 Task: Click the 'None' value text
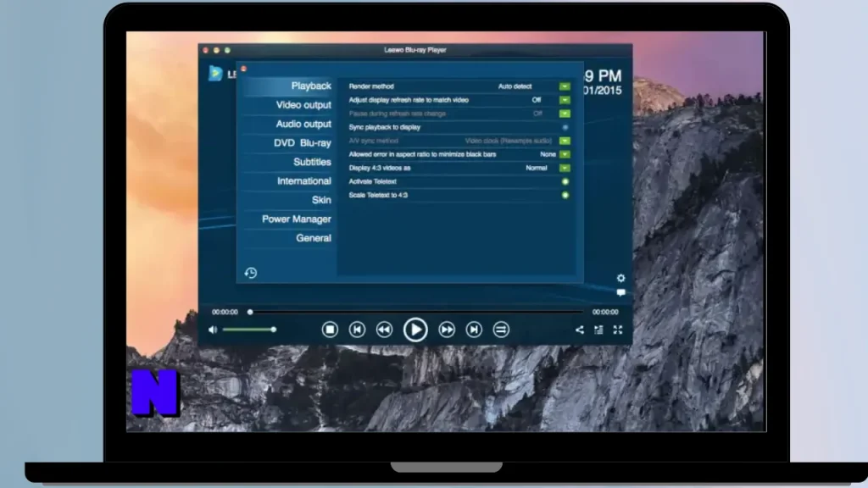tap(548, 154)
